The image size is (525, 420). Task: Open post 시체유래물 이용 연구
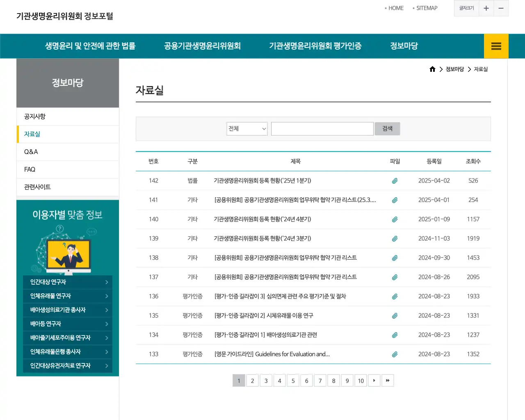[x=264, y=316]
